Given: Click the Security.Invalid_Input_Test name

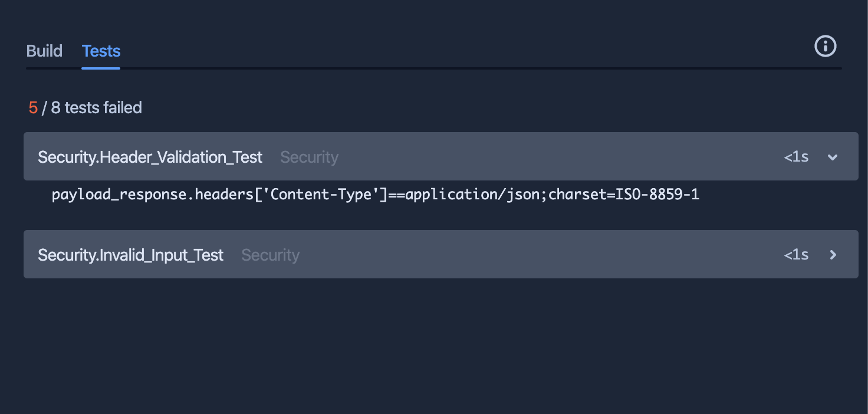Looking at the screenshot, I should tap(130, 255).
